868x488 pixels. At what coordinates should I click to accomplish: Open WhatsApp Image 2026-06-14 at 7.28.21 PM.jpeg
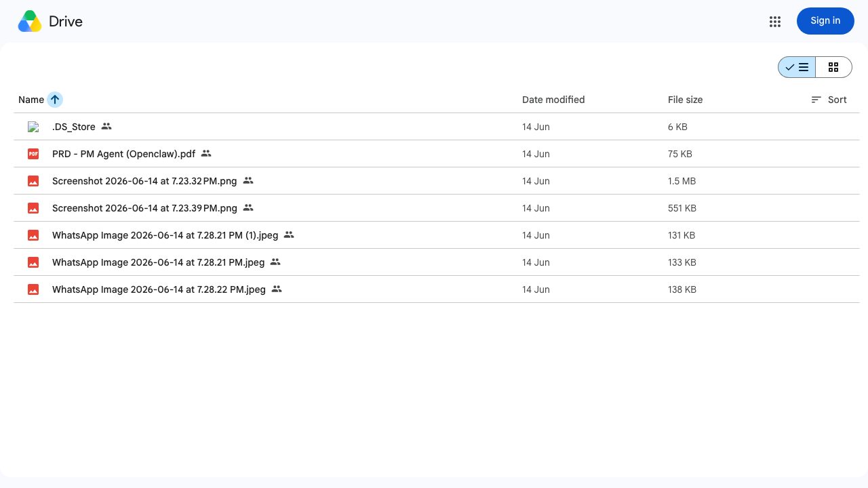tap(158, 262)
